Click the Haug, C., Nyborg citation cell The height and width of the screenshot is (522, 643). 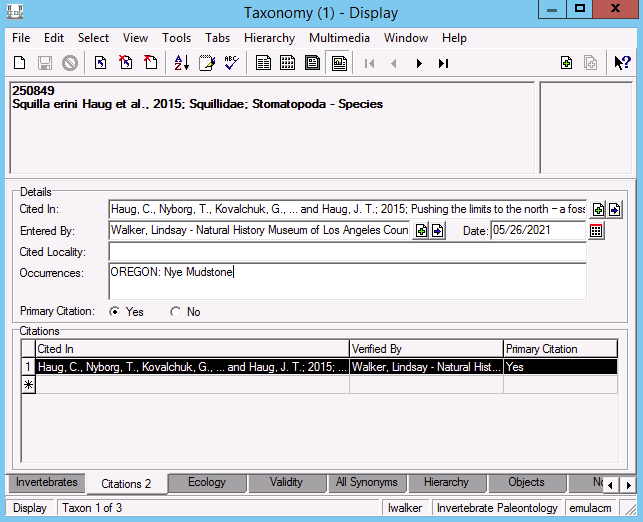(x=192, y=367)
